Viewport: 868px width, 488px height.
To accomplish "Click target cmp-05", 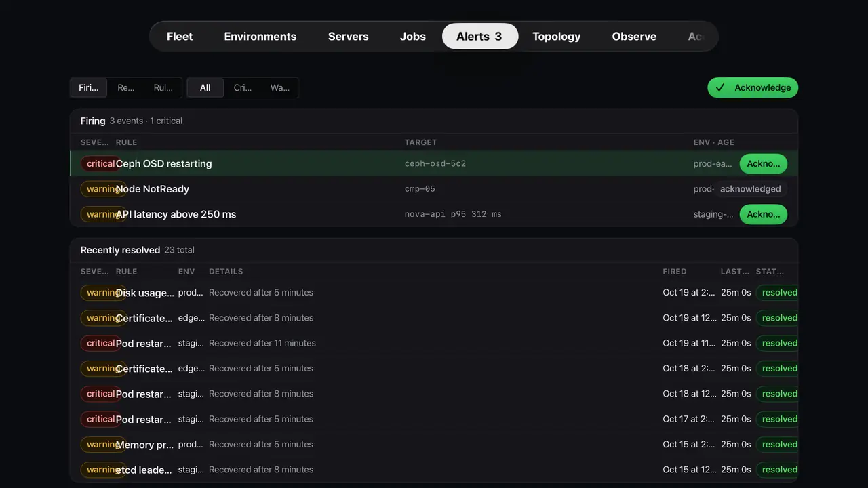I will point(420,189).
